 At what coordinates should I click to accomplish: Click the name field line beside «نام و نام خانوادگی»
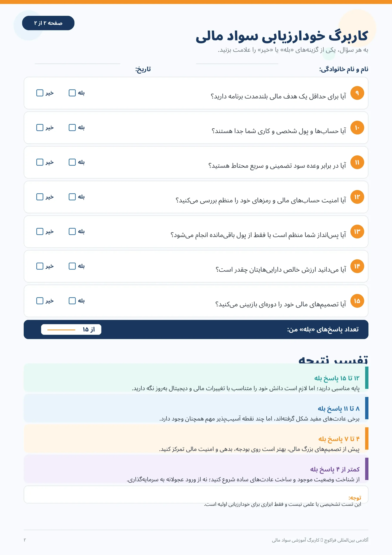pos(237,64)
